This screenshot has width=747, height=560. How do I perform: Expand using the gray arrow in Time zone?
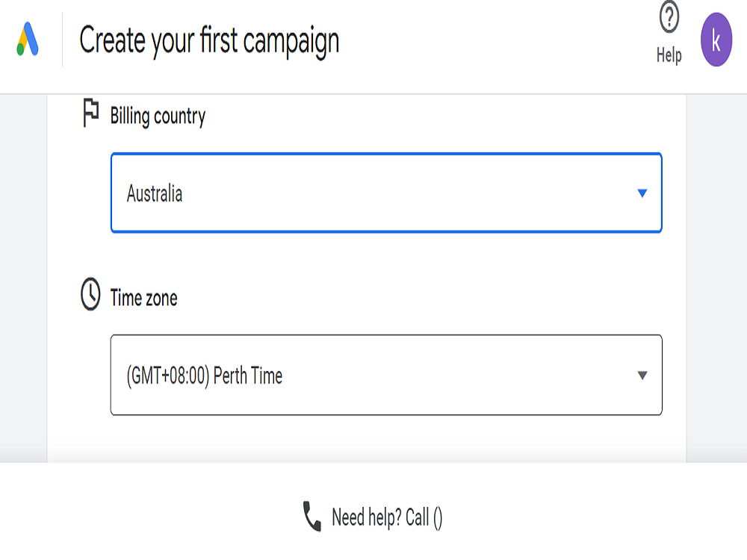(642, 376)
